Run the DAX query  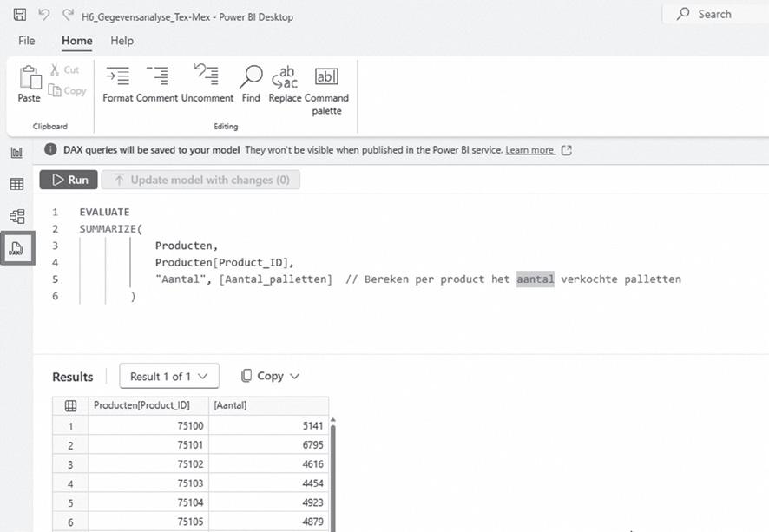pos(69,180)
